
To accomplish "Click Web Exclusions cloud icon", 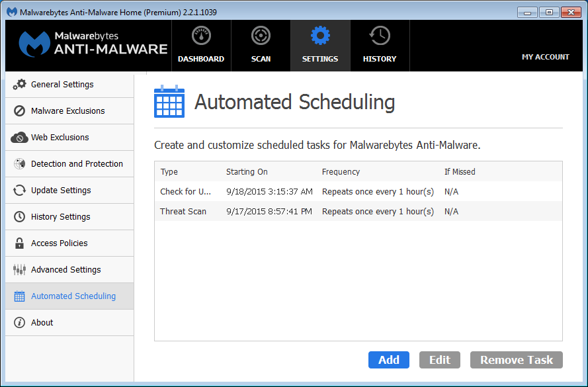I will pyautogui.click(x=19, y=138).
